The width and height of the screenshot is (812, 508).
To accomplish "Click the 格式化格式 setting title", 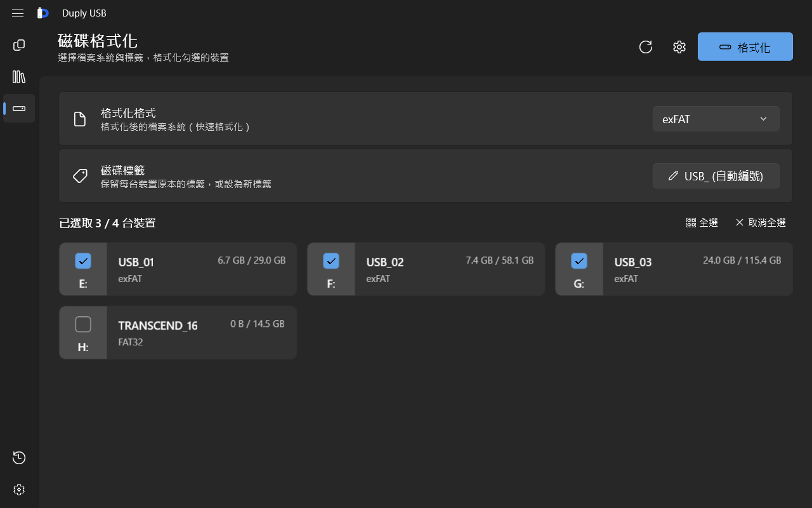I will (128, 113).
